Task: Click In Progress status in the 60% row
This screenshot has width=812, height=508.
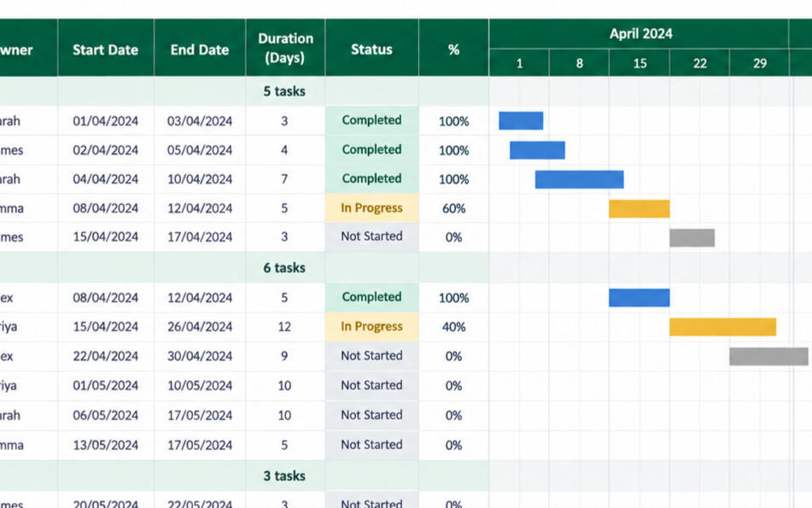Action: point(371,208)
